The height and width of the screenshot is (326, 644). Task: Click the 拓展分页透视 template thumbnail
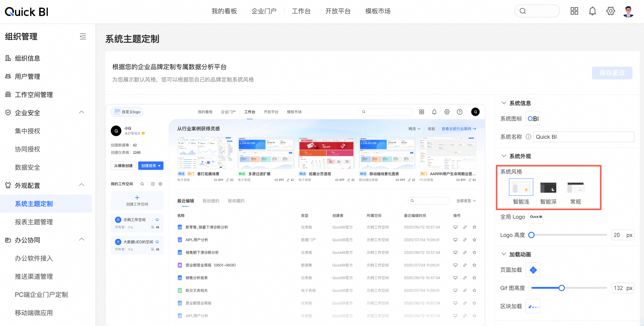coord(326,153)
